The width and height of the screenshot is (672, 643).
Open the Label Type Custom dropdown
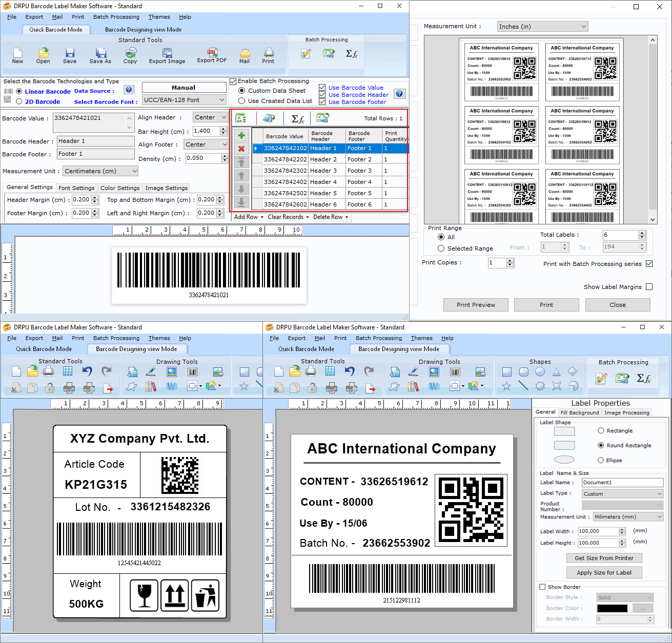click(623, 494)
